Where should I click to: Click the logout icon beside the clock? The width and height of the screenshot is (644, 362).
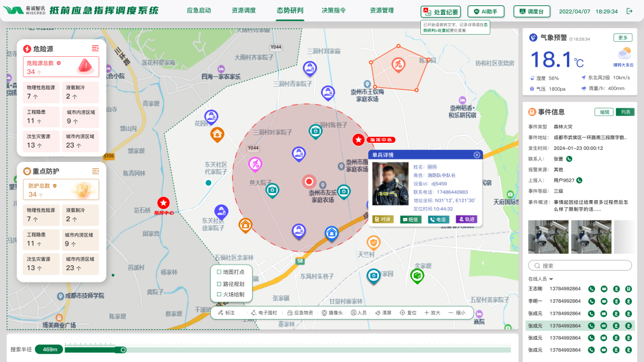click(629, 11)
